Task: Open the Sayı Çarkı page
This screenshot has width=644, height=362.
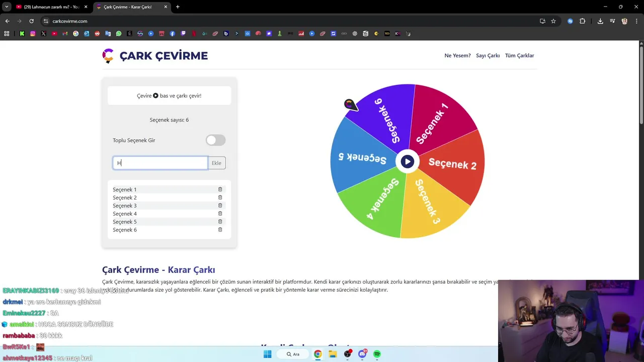Action: coord(488,55)
